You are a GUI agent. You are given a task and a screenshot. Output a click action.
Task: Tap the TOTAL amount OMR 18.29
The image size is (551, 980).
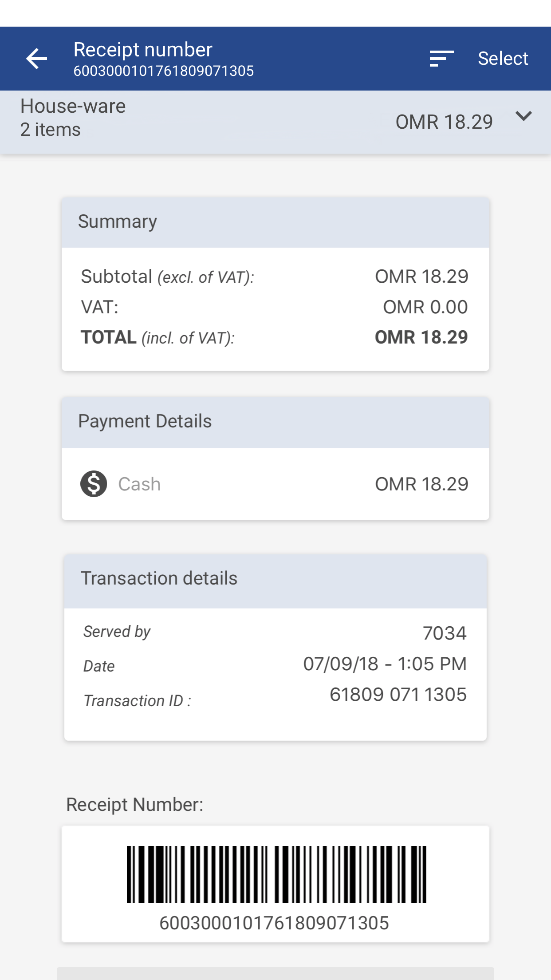coord(421,337)
